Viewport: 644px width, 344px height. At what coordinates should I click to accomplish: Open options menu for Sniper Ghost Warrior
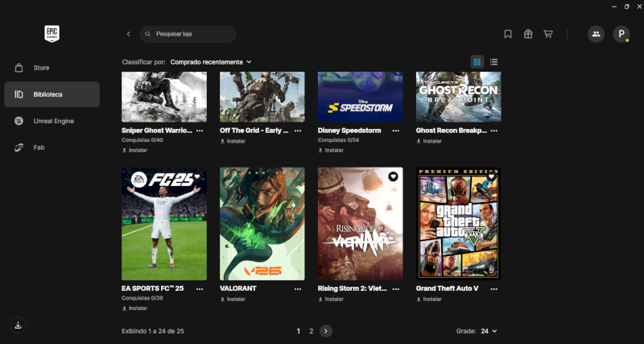tap(200, 131)
